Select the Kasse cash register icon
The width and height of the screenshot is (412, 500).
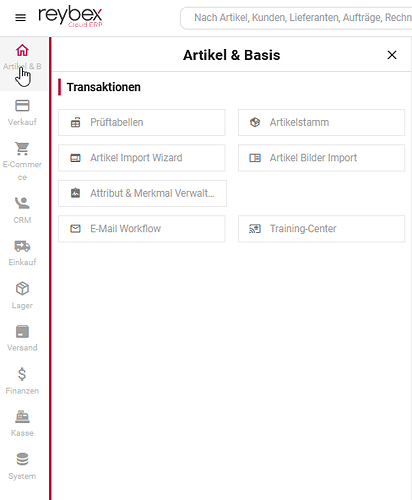pyautogui.click(x=22, y=417)
